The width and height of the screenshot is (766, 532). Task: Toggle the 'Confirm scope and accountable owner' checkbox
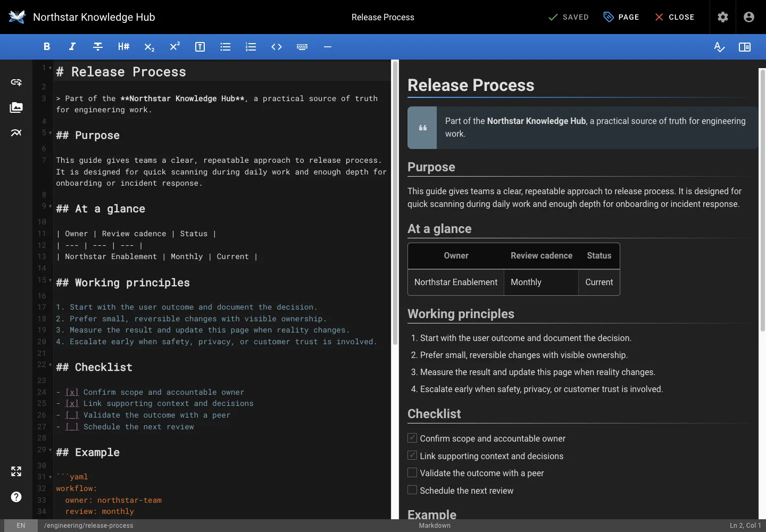coord(412,438)
